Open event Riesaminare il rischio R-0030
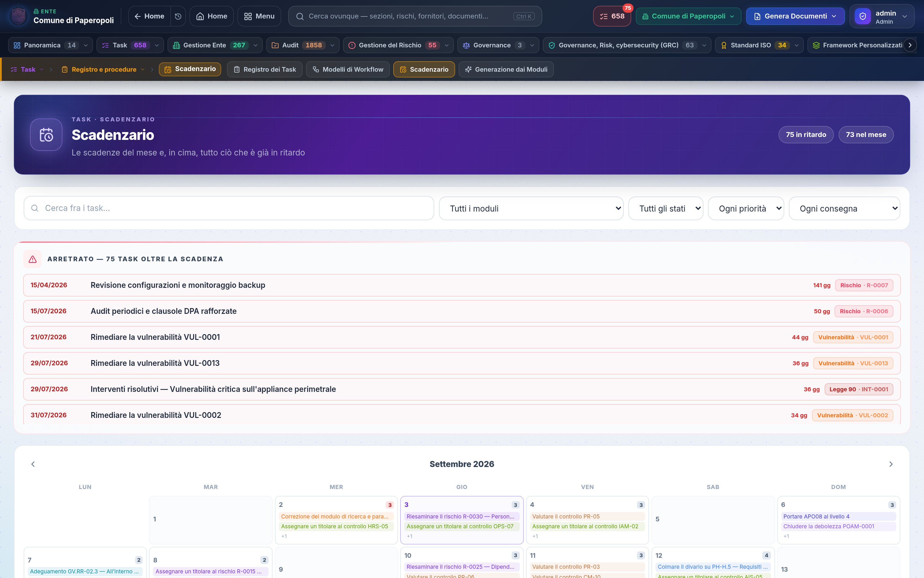Viewport: 924px width, 578px height. [x=462, y=516]
